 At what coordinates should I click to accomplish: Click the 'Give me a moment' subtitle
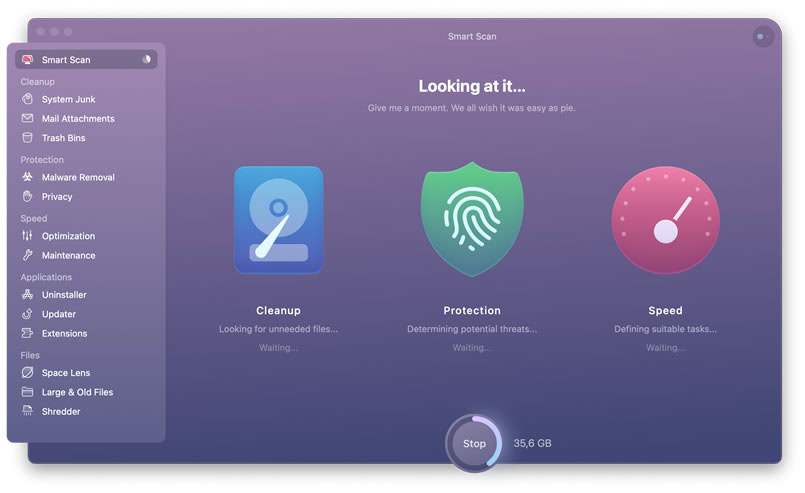[x=471, y=108]
